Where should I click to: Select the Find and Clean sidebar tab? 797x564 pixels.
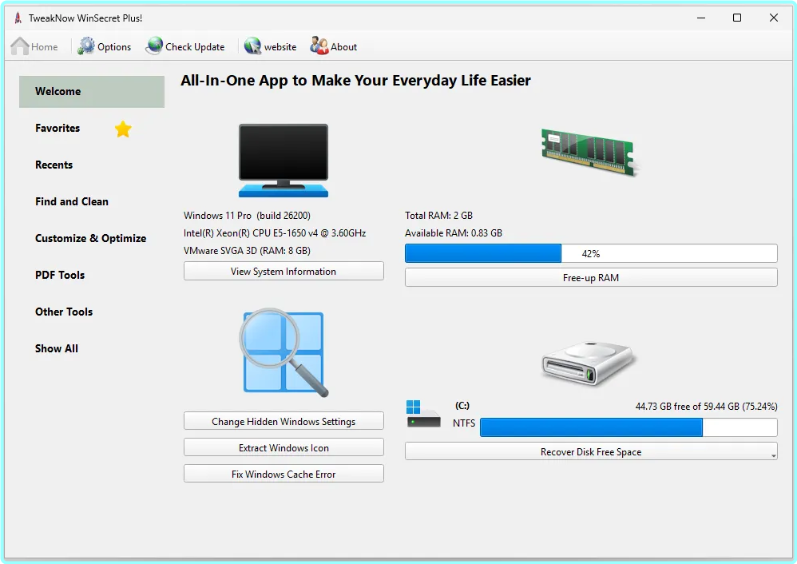coord(72,202)
